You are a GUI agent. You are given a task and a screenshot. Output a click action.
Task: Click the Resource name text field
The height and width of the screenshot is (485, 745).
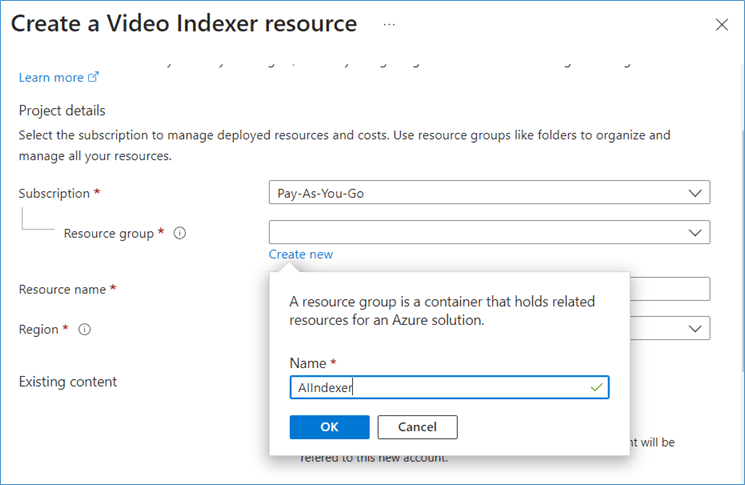coord(670,289)
